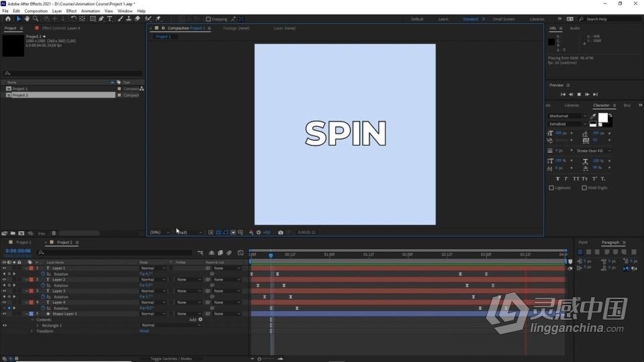The width and height of the screenshot is (644, 362).
Task: Click the Home icon in toolbar
Action: [8, 19]
